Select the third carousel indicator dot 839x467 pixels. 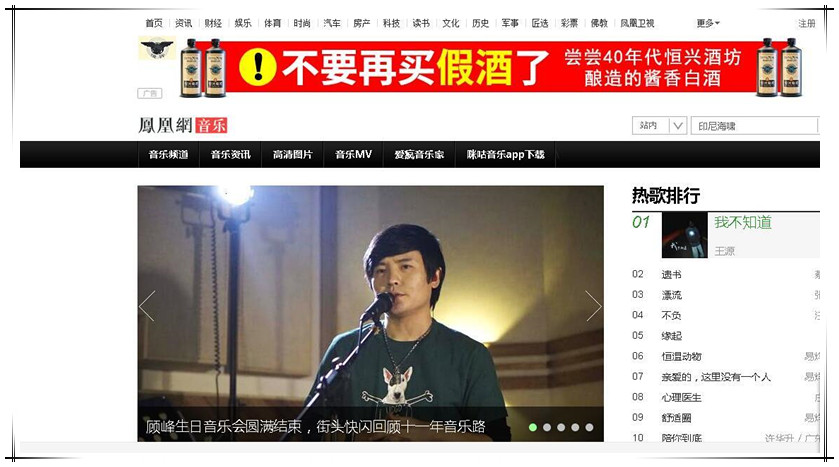561,427
